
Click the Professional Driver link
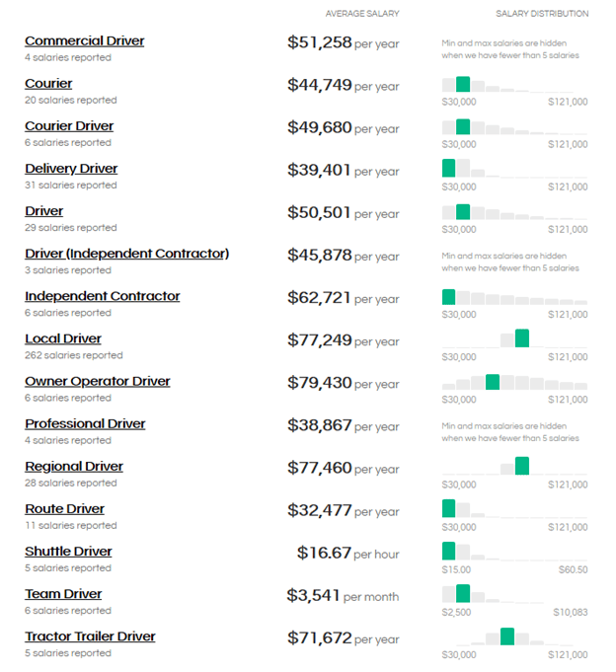click(x=85, y=423)
